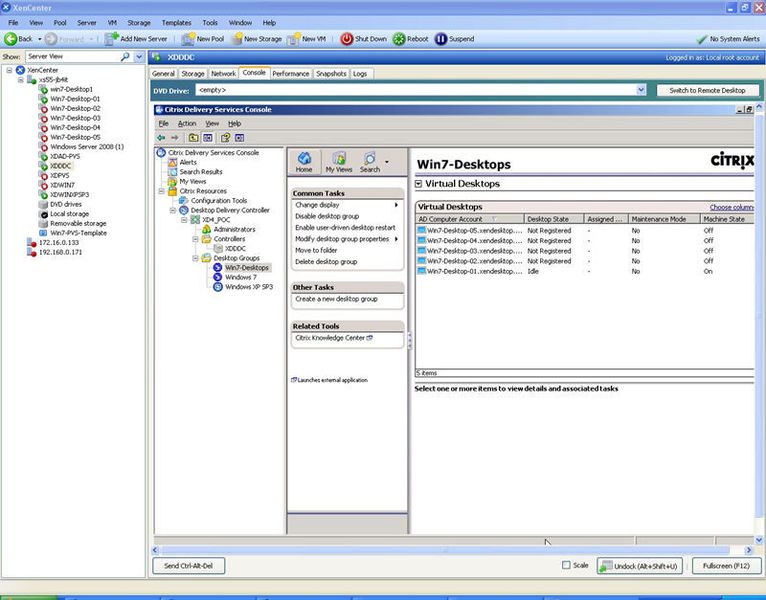Click the search magnifier in Show box
The width and height of the screenshot is (766, 600).
(125, 57)
